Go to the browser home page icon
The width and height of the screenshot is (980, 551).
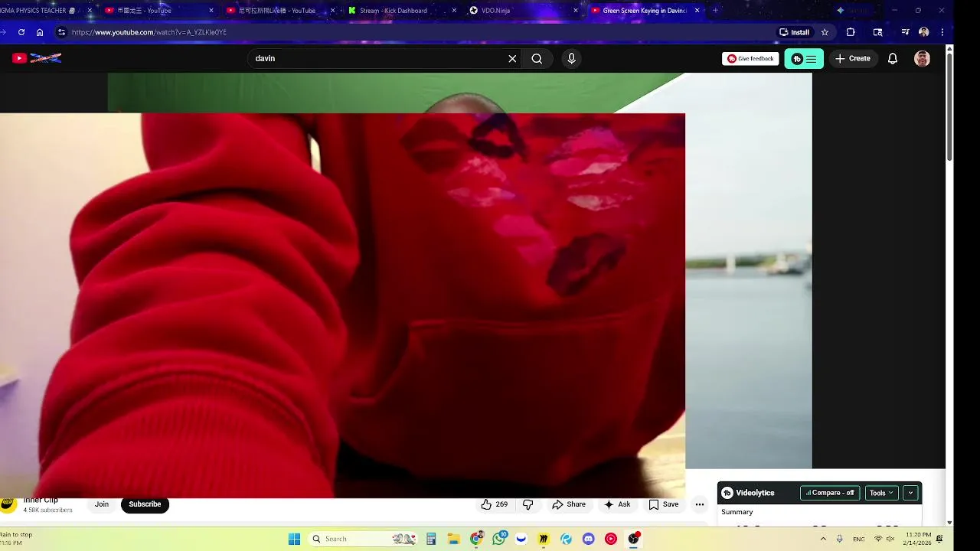pyautogui.click(x=40, y=32)
